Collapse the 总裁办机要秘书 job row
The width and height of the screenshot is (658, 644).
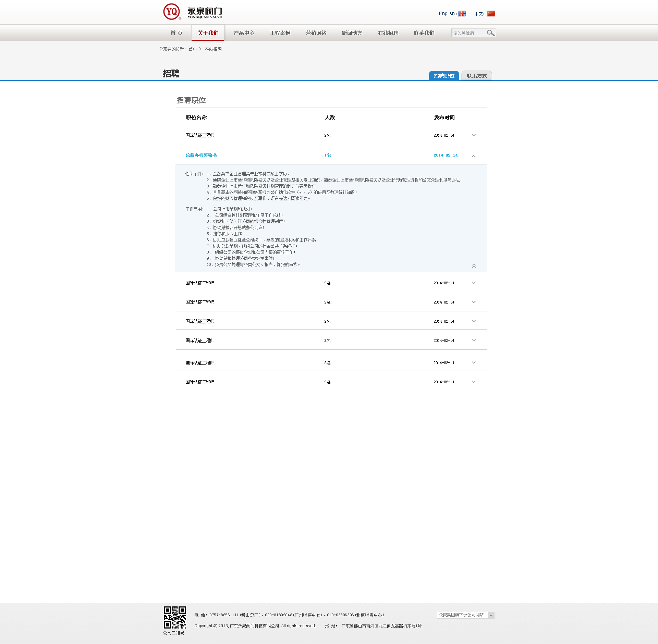pyautogui.click(x=473, y=156)
